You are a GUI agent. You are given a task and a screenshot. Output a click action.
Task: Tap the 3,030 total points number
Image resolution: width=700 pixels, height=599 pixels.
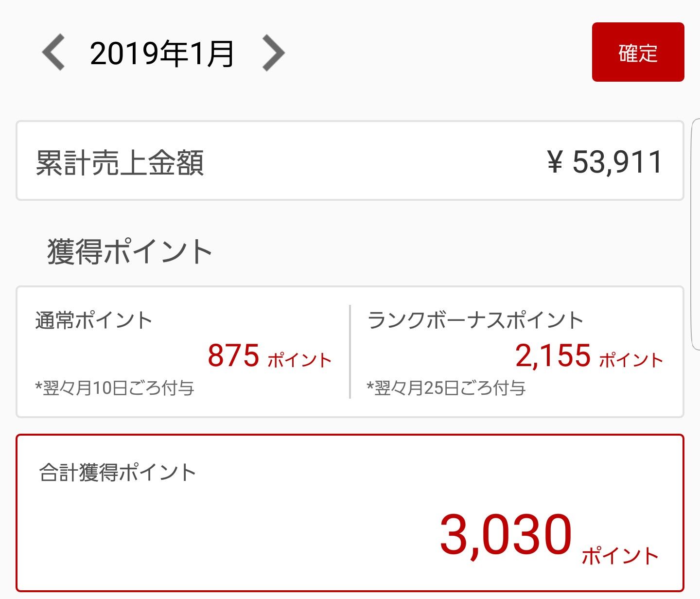(506, 535)
